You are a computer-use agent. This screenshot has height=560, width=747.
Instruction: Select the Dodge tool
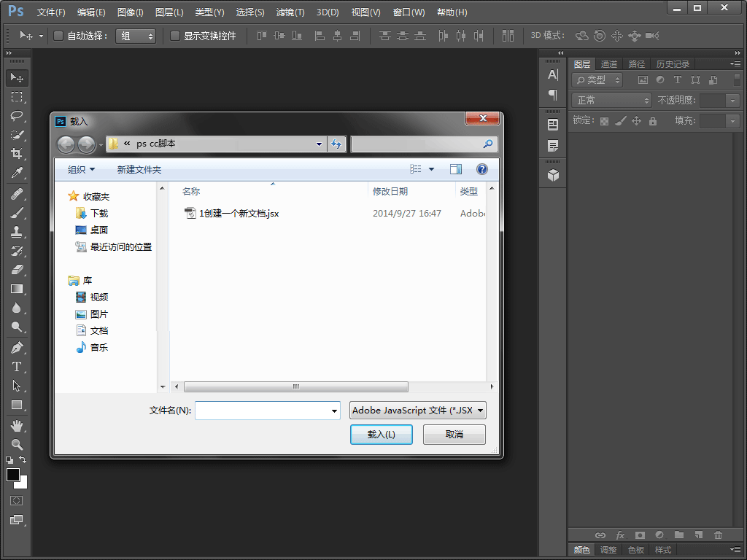[17, 327]
